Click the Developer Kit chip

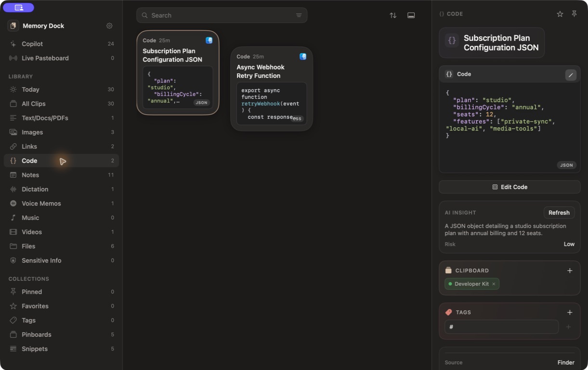[x=472, y=284]
